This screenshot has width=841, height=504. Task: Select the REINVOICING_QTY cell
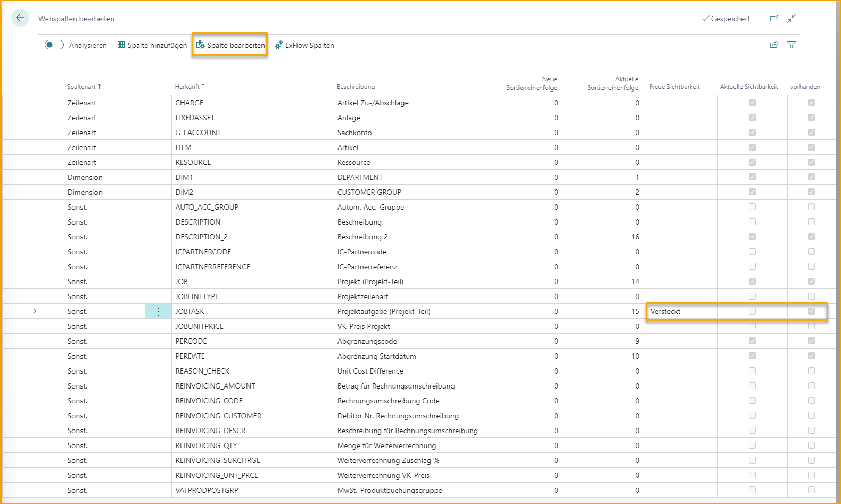253,445
